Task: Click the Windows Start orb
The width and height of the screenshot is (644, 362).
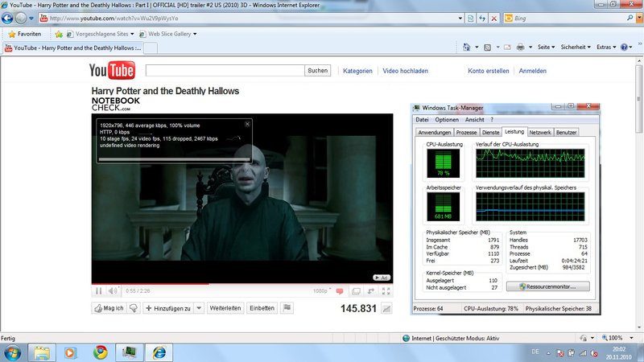Action: [x=12, y=353]
